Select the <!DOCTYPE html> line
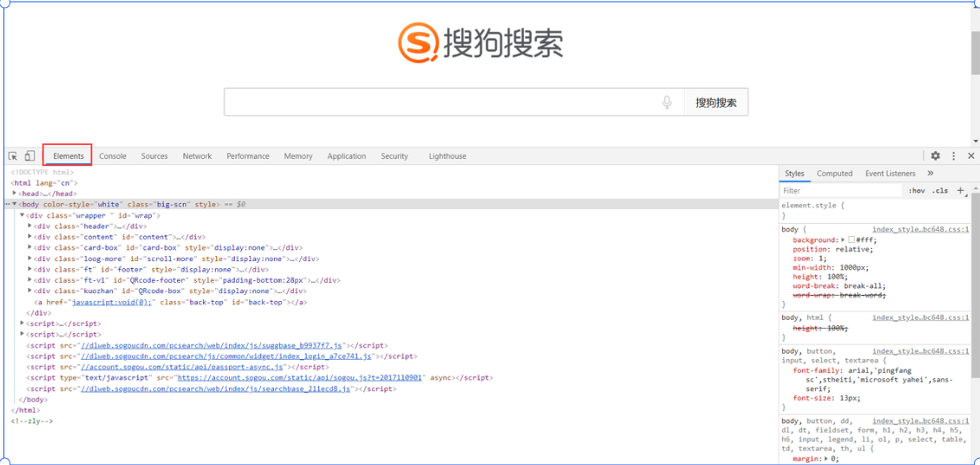Viewport: 980px width, 465px height. point(42,172)
